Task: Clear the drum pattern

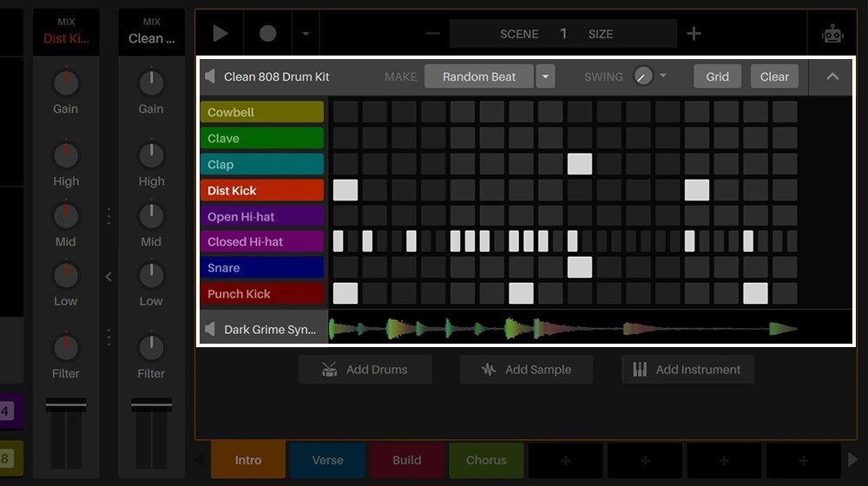Action: [774, 76]
